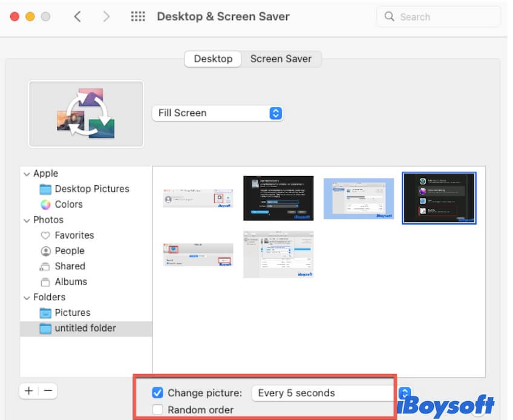The image size is (513, 420).
Task: Uncheck the Change picture checkbox
Action: pos(158,393)
